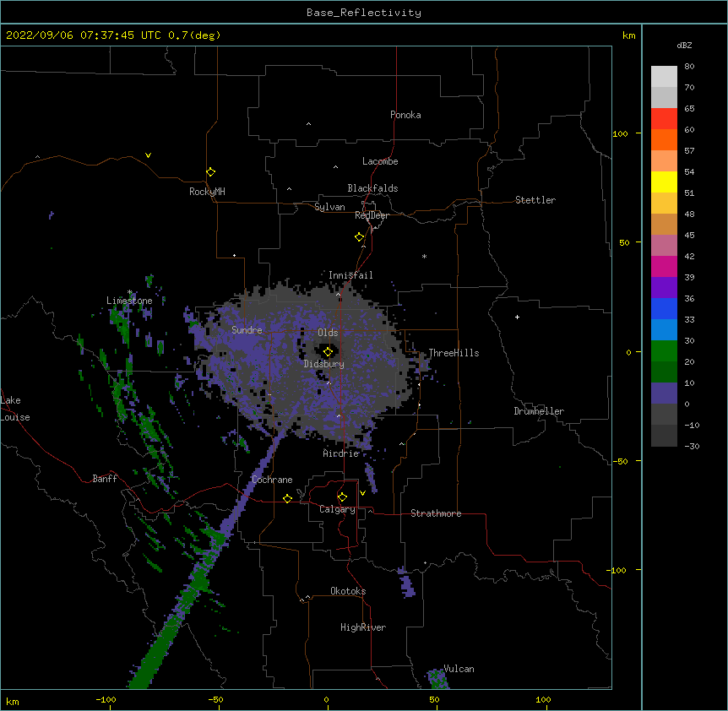Click the Ponoka city label

point(405,115)
